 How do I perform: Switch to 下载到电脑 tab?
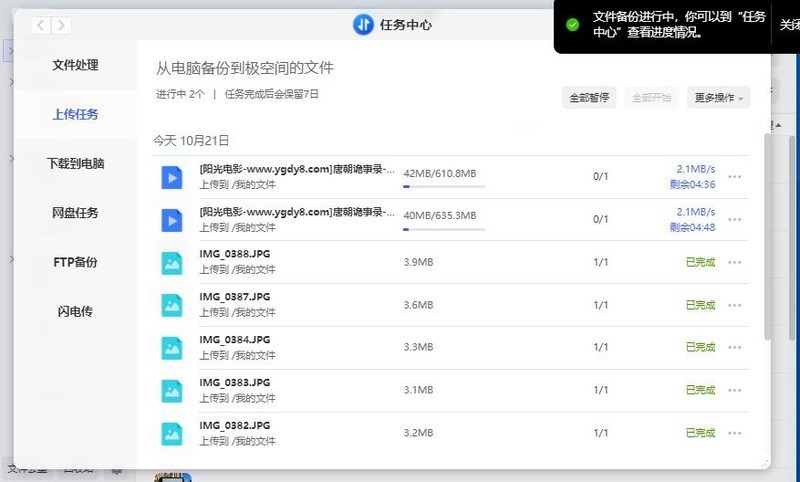pyautogui.click(x=76, y=164)
